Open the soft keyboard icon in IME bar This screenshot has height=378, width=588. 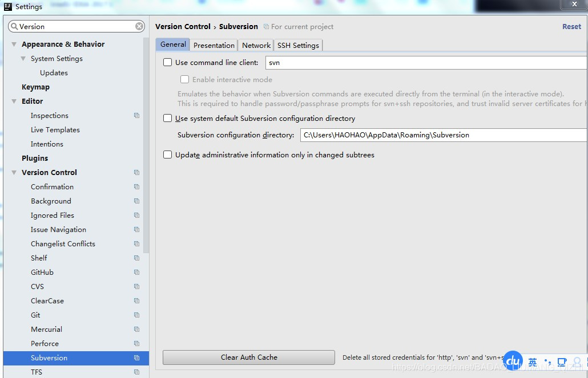[561, 361]
